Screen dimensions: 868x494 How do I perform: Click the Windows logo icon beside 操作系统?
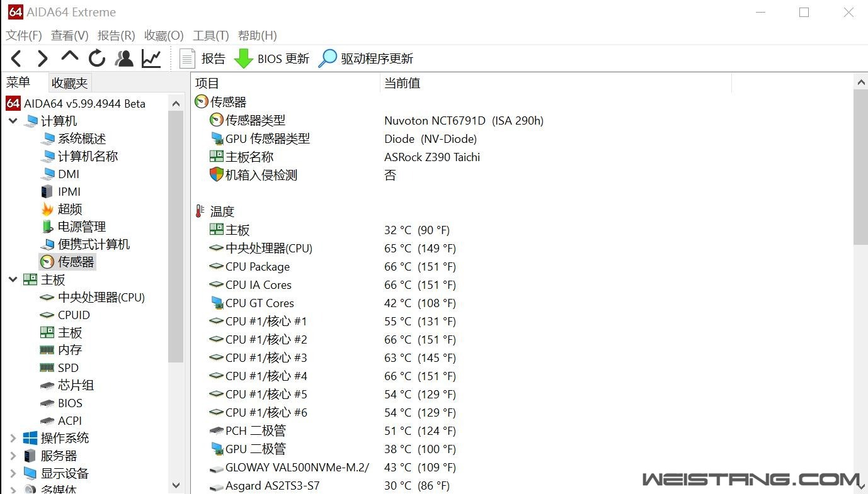coord(30,438)
